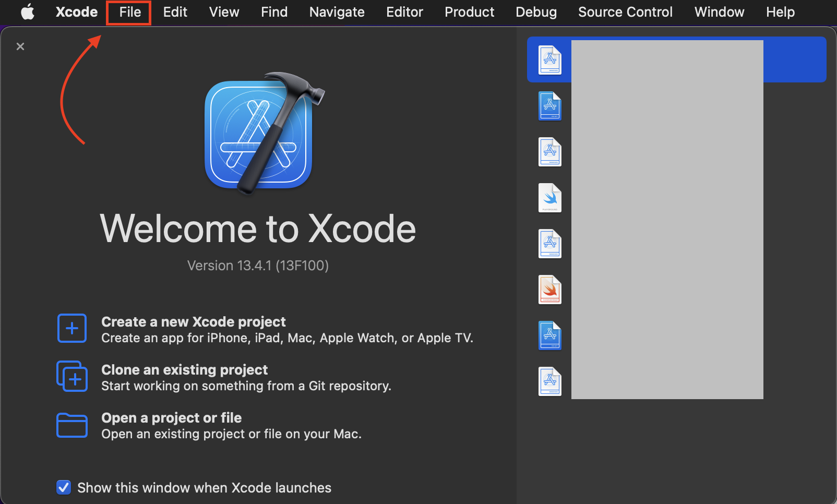This screenshot has height=504, width=837.
Task: Open the Debug menu
Action: coord(536,12)
